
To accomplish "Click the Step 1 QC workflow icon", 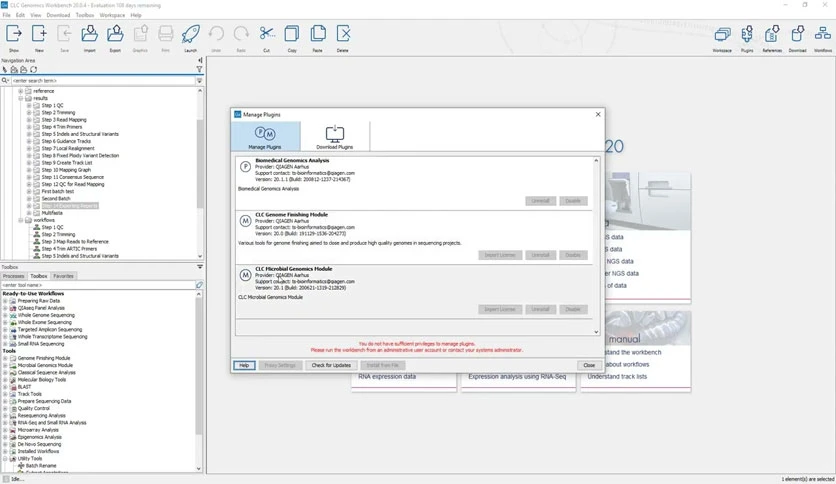I will [x=37, y=227].
